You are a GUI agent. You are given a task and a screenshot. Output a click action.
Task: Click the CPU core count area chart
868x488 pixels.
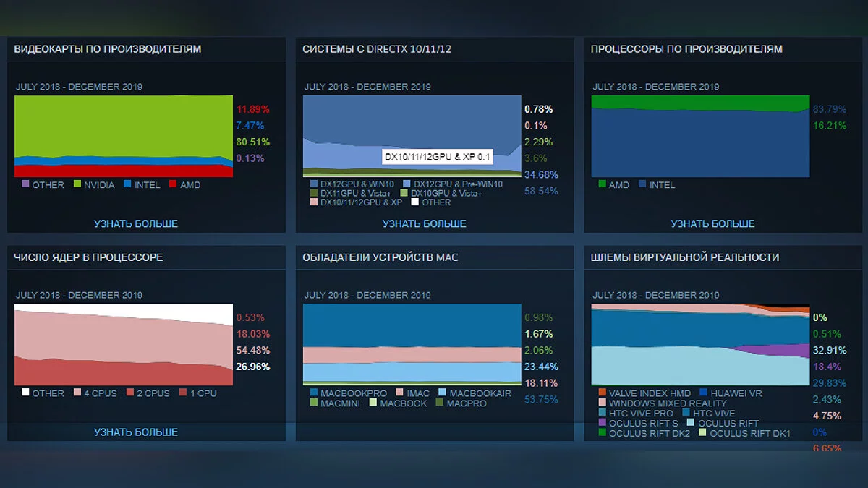(124, 344)
